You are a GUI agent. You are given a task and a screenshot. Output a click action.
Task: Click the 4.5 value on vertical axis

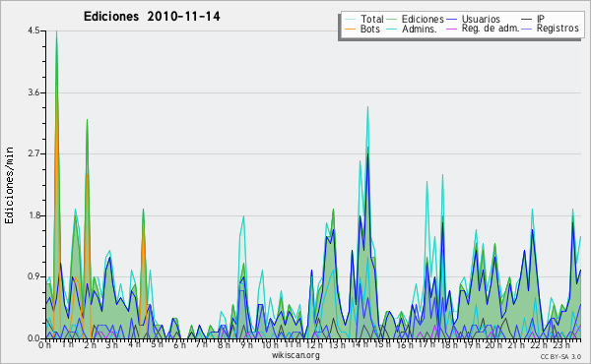tap(33, 30)
